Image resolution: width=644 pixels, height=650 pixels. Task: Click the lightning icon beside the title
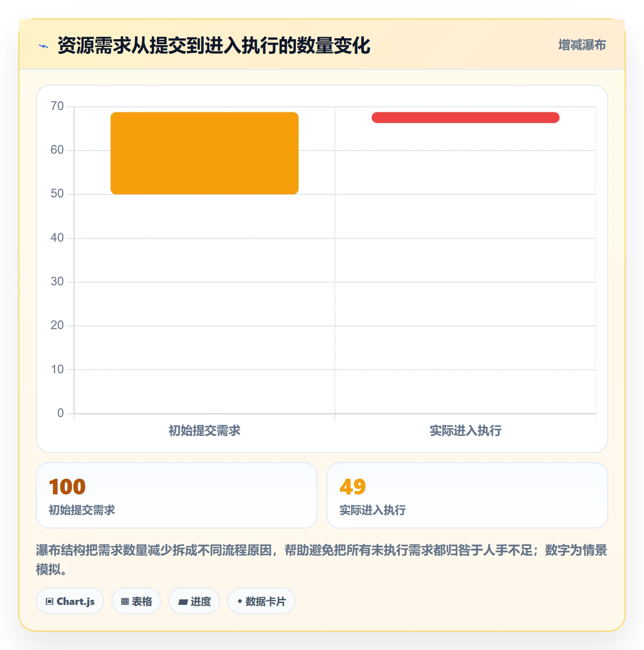pyautogui.click(x=44, y=46)
